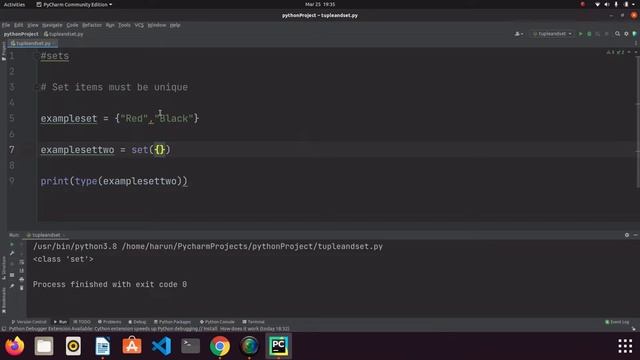Click print(type(examplesettwo)) code line
640x360 pixels.
(x=114, y=181)
